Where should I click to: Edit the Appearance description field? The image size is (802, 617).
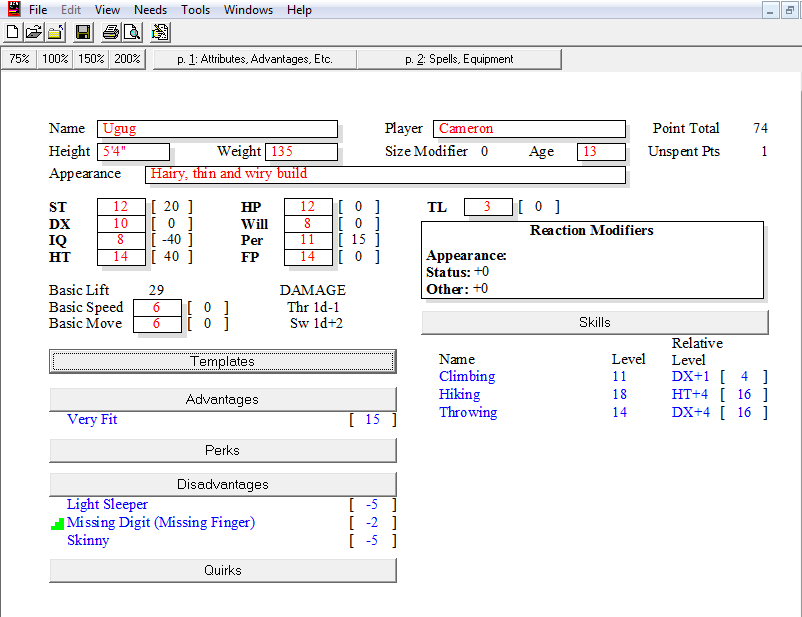(x=386, y=174)
